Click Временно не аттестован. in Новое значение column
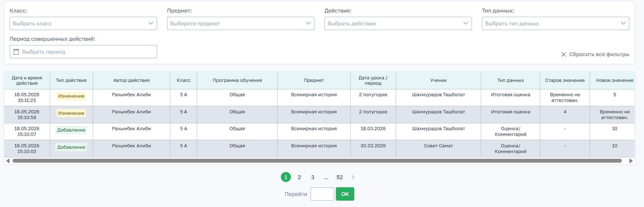The width and height of the screenshot is (644, 207). point(615,115)
